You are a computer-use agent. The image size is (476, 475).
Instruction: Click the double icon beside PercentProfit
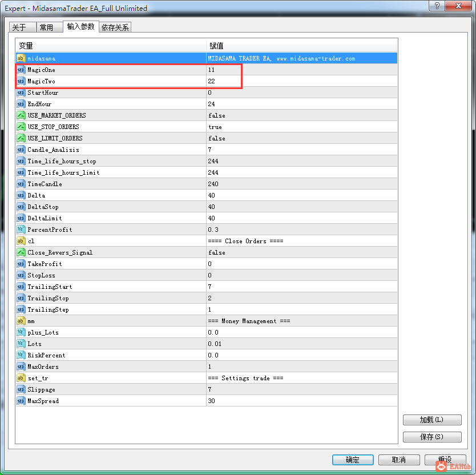[x=21, y=230]
